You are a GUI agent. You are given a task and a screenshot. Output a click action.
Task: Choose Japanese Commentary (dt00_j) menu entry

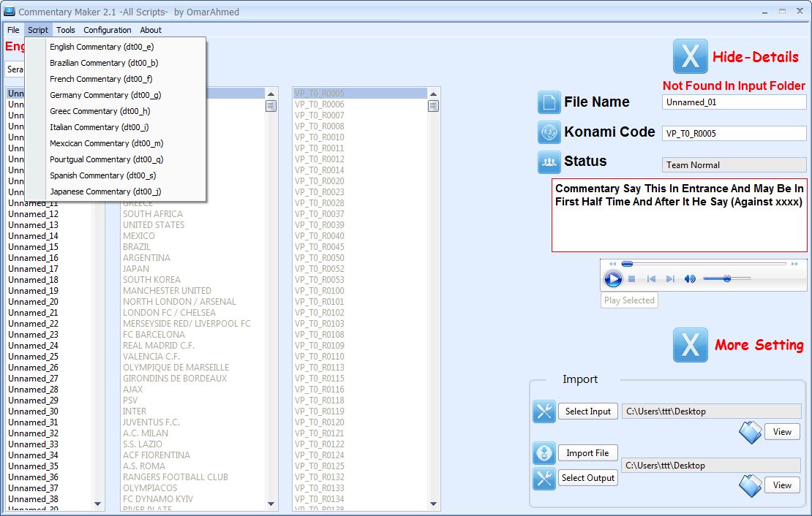point(105,191)
